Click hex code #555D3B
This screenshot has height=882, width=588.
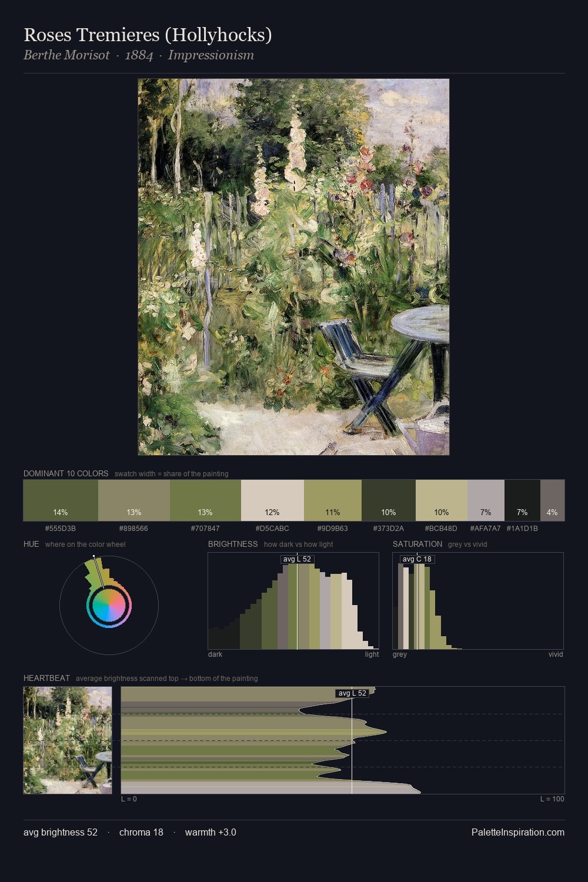pyautogui.click(x=61, y=529)
